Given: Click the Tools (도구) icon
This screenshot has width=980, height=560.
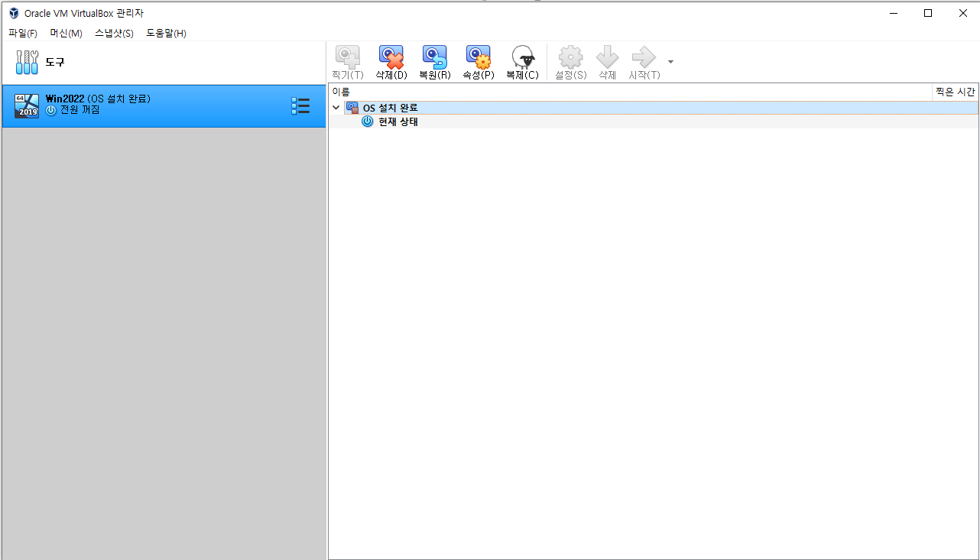Looking at the screenshot, I should click(27, 62).
